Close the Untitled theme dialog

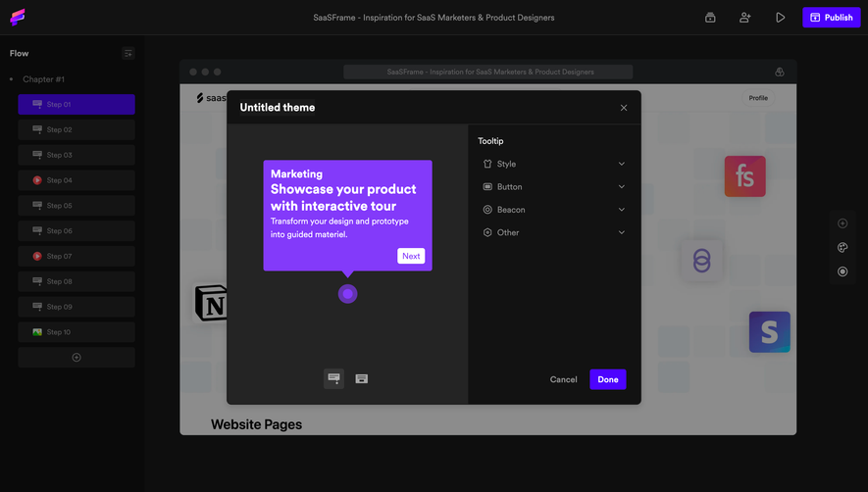coord(624,108)
